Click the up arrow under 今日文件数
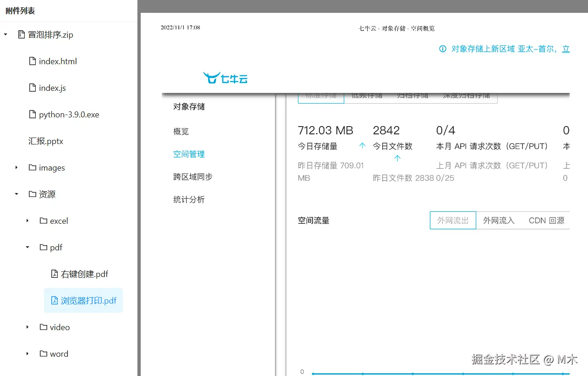 [397, 158]
